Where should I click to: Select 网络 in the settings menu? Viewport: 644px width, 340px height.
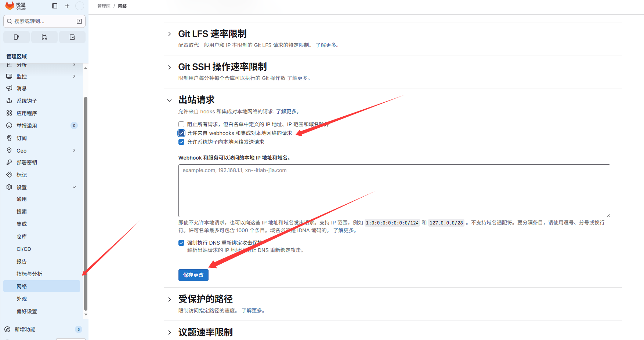pyautogui.click(x=41, y=286)
